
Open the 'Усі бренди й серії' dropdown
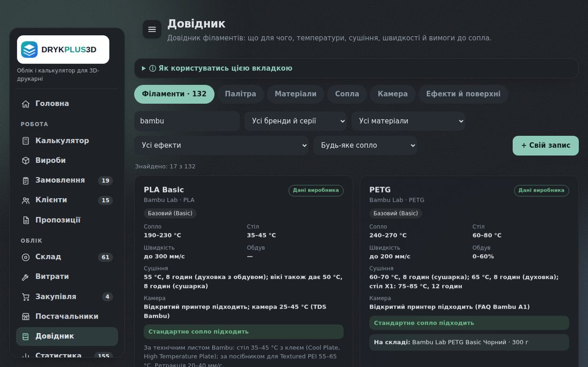(x=296, y=121)
